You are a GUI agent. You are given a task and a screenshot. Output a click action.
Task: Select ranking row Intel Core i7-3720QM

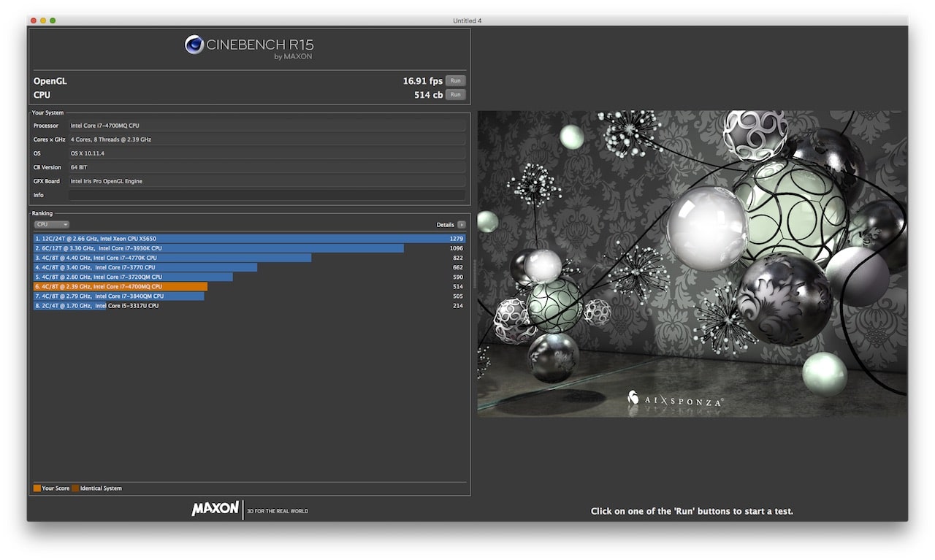249,277
